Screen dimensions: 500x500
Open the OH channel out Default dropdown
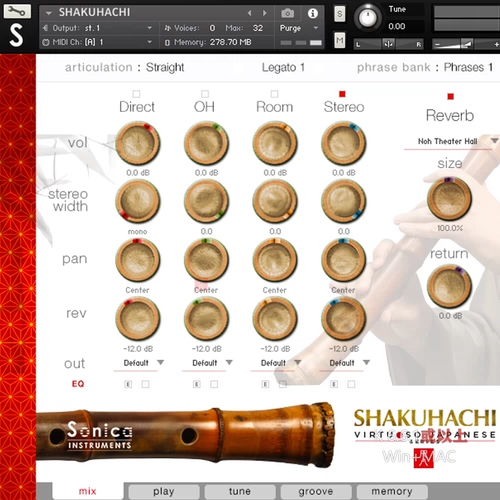point(208,363)
